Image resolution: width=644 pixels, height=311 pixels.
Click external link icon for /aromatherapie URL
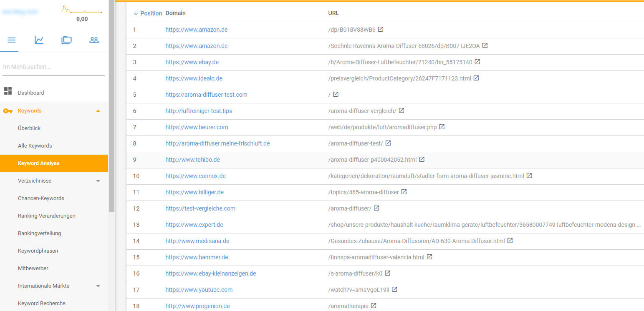pyautogui.click(x=374, y=306)
